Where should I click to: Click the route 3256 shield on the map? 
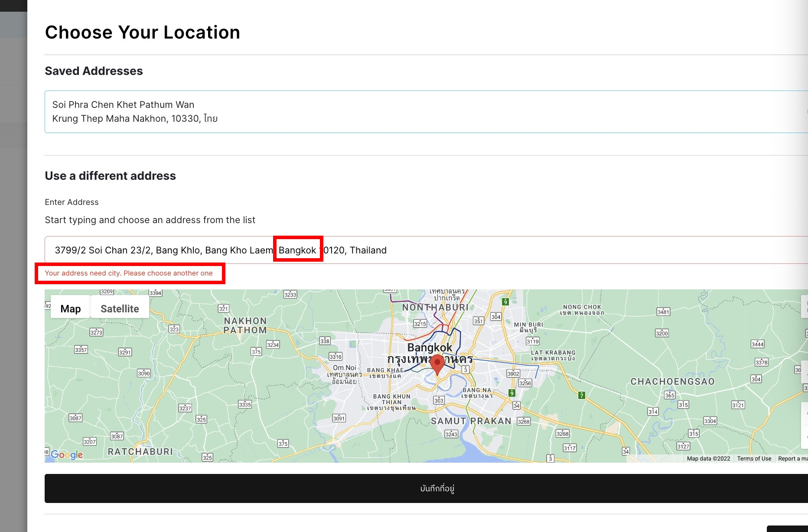coord(525,383)
